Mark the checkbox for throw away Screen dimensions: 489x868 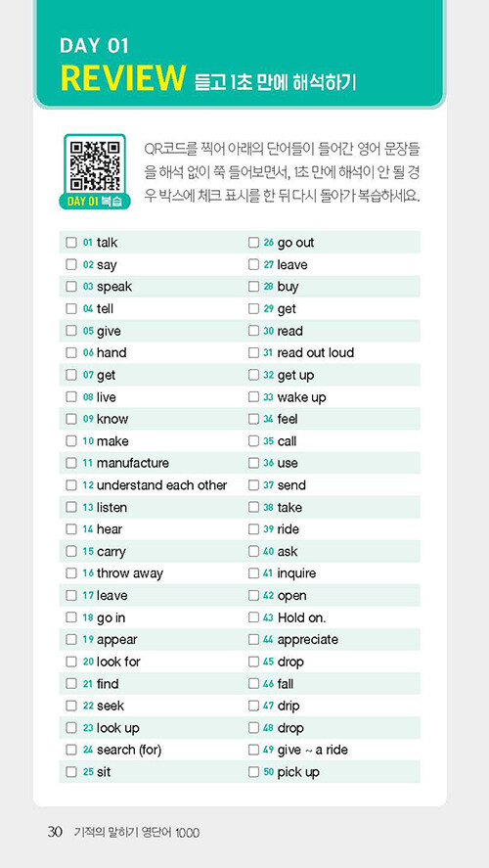click(71, 573)
